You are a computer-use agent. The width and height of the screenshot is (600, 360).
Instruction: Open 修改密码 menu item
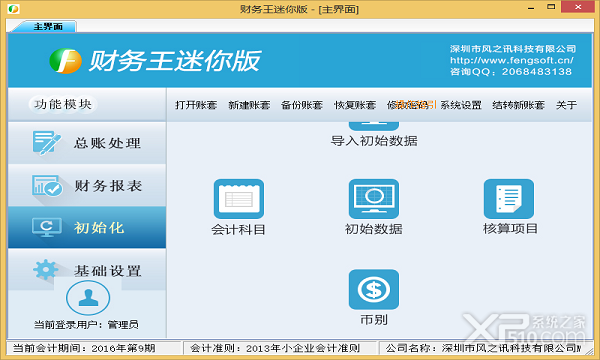(x=408, y=105)
